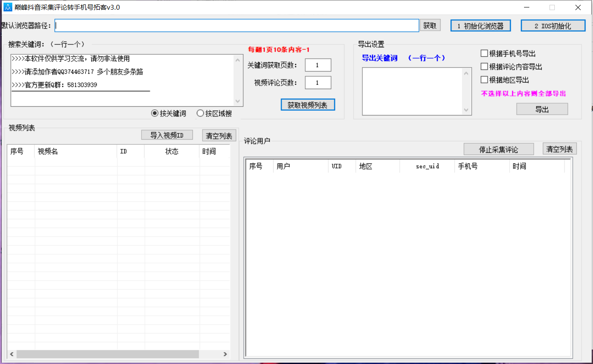
Task: Click the right arrow of the video list horizontal scrollbar
Action: 225,354
